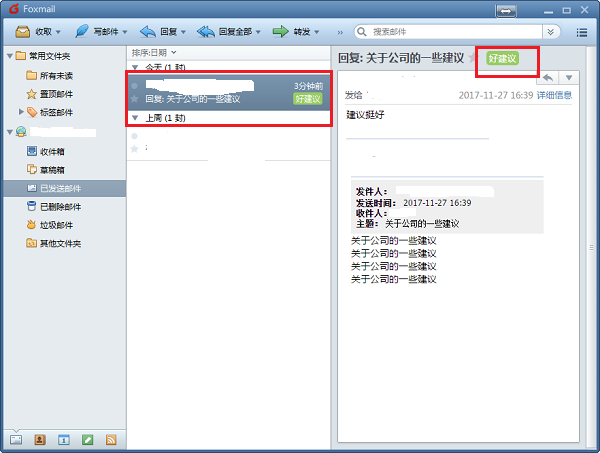Click the magnifier icon in search box
The height and width of the screenshot is (453, 600).
pos(362,31)
